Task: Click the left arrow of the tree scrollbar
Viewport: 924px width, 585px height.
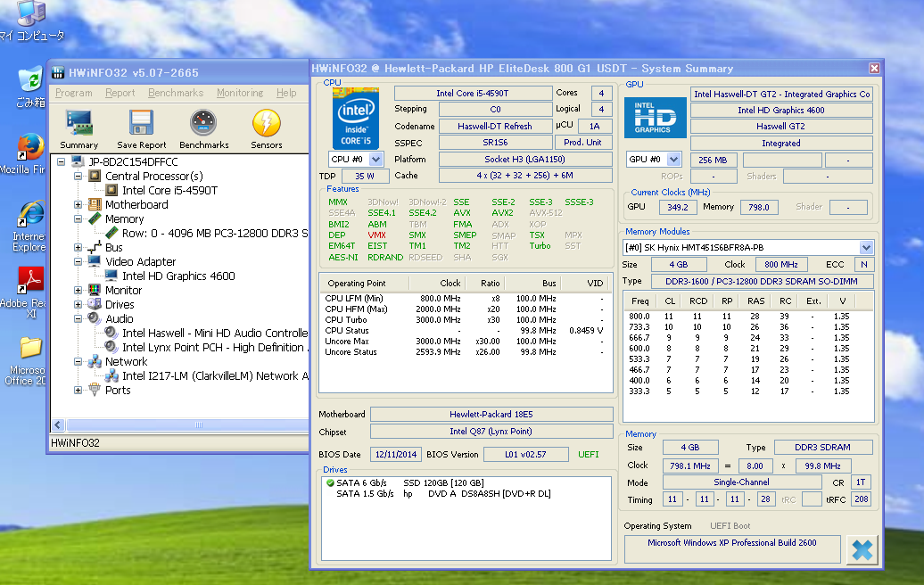Action: pos(59,425)
